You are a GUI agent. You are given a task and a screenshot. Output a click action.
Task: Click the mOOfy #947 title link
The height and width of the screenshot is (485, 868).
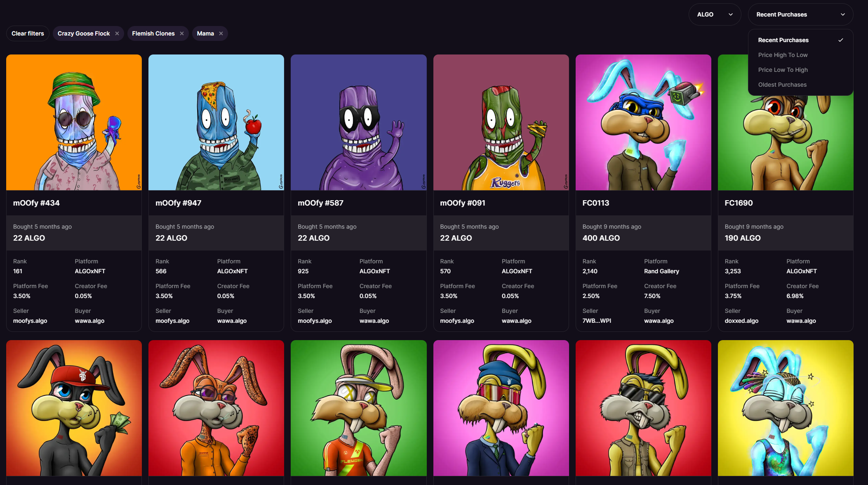(x=178, y=203)
